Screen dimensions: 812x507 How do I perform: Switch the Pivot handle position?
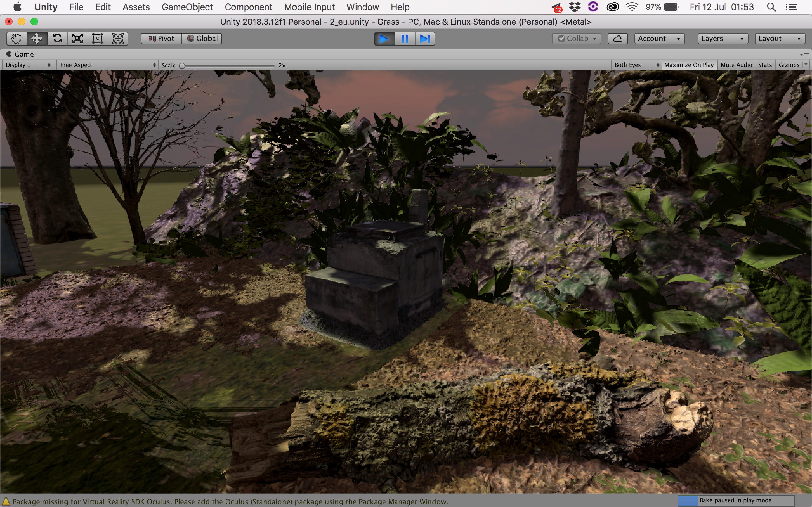[161, 39]
